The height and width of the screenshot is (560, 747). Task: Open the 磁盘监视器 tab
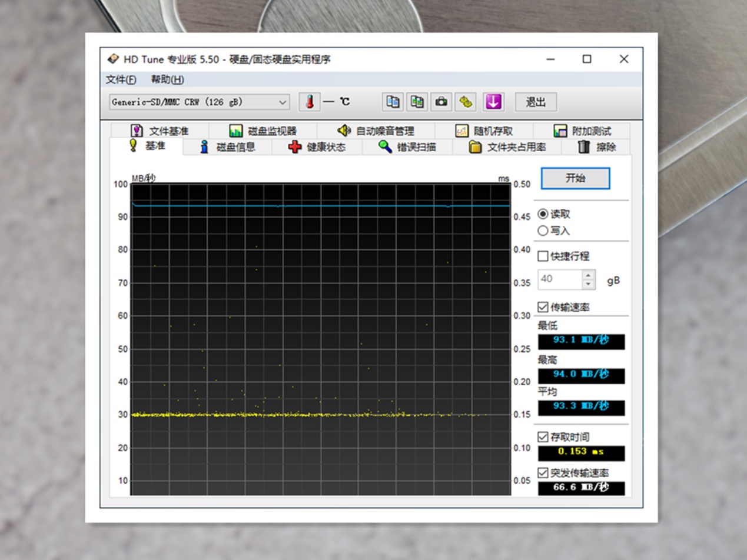[x=263, y=131]
